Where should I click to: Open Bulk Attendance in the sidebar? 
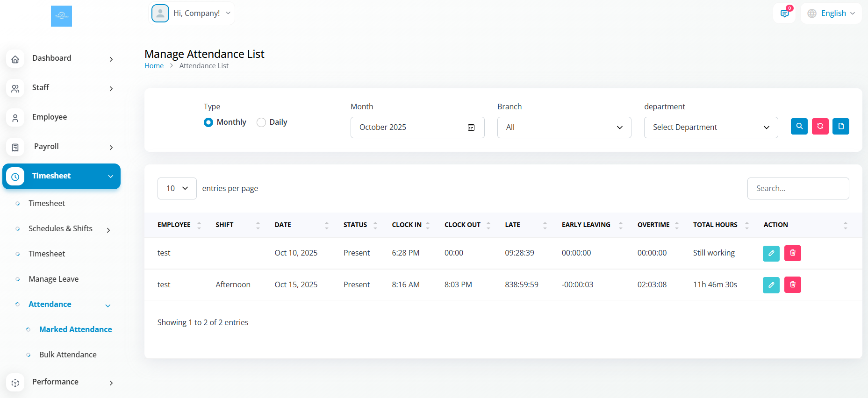(68, 355)
